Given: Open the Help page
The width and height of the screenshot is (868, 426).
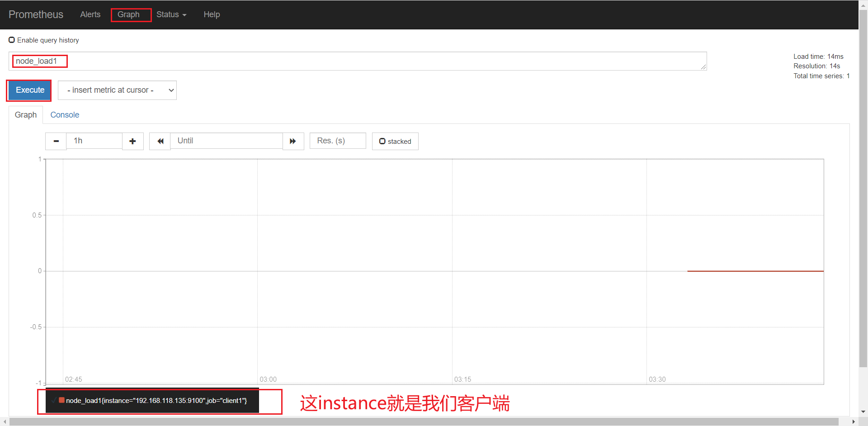Looking at the screenshot, I should click(x=212, y=14).
